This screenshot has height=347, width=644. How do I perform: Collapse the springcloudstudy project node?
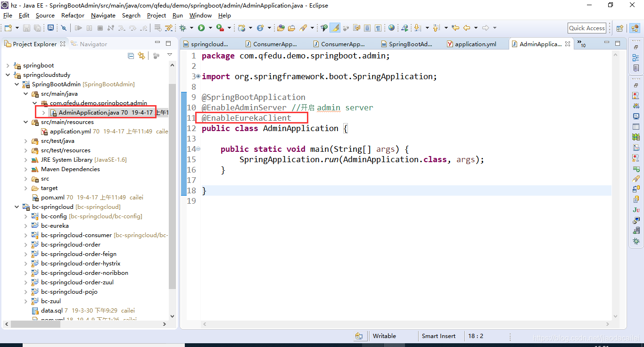click(x=8, y=75)
